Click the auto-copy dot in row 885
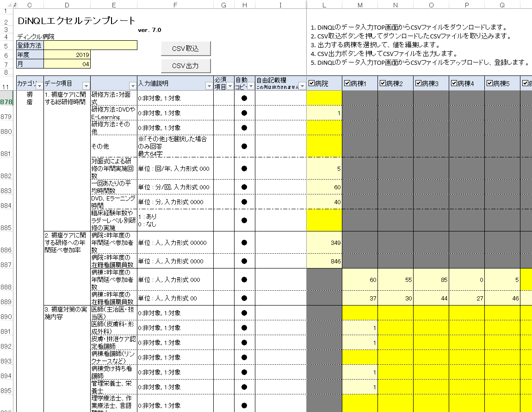Viewport: 532px width, 412px height. click(x=244, y=220)
